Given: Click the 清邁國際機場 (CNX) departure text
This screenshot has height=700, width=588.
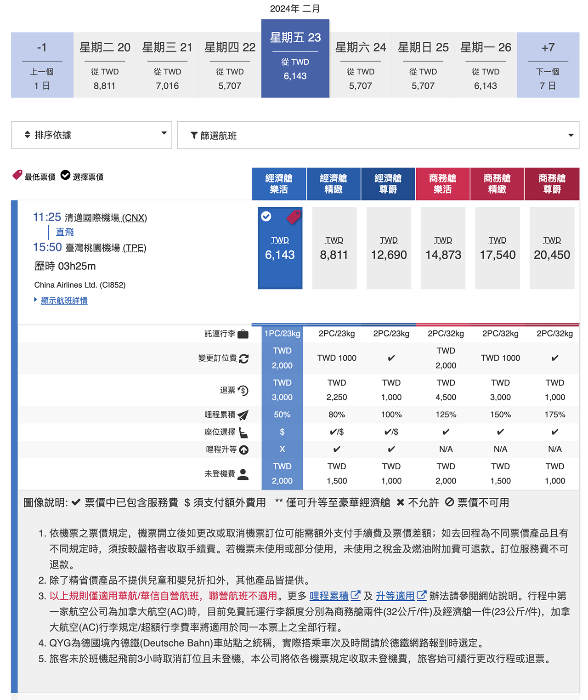Looking at the screenshot, I should coord(106,218).
